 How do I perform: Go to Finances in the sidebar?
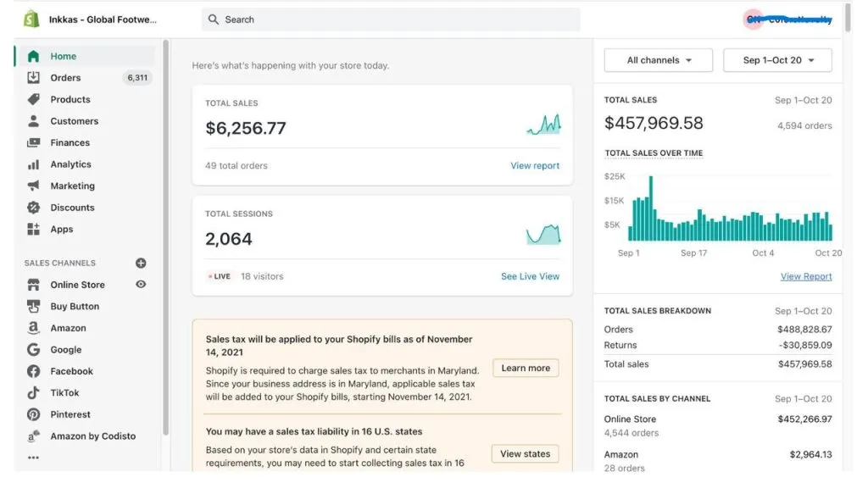point(70,142)
